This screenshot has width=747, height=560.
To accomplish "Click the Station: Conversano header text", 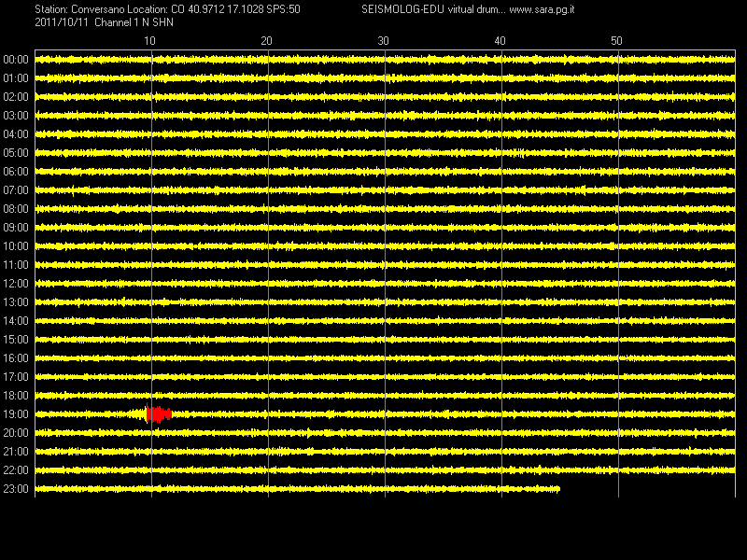I will [79, 9].
